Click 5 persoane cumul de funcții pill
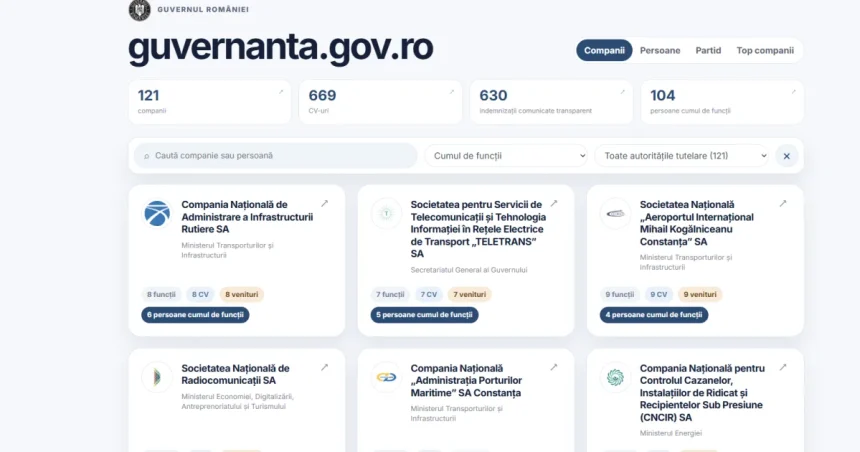 (x=425, y=315)
